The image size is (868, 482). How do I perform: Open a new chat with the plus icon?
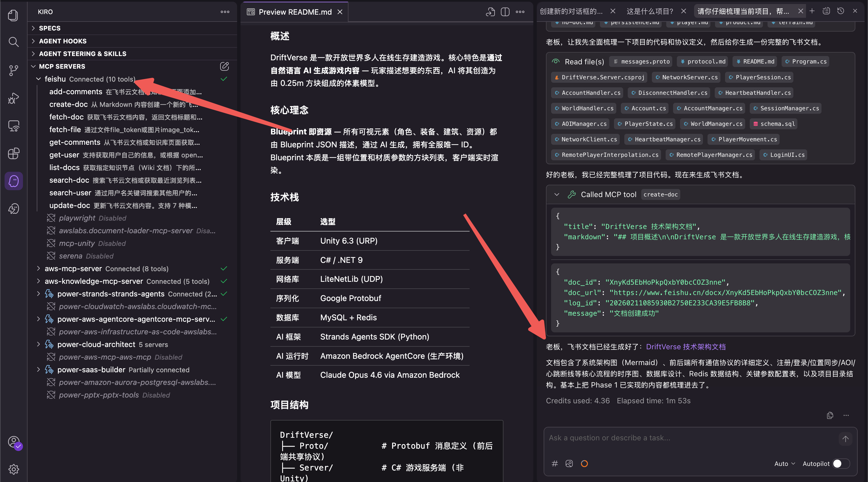[812, 11]
